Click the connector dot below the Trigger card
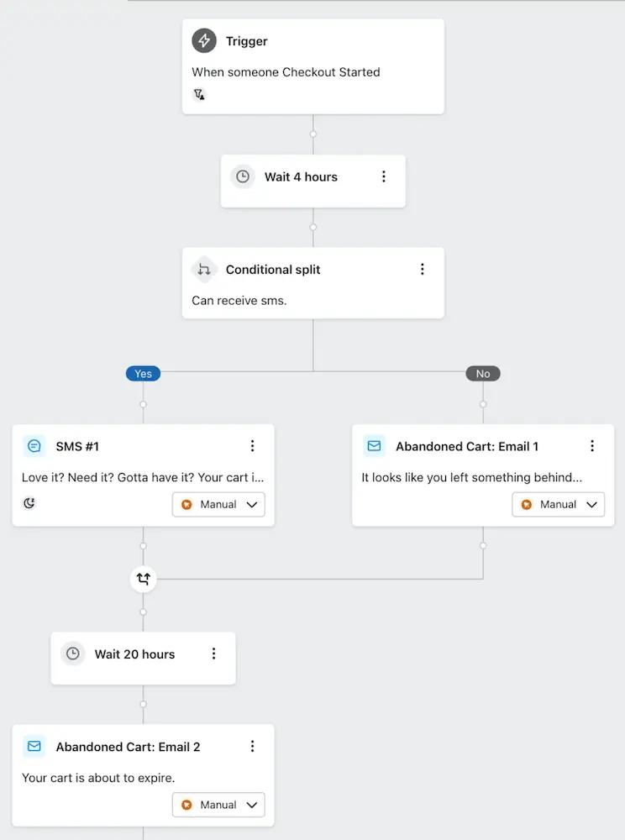Viewport: 625px width, 840px height. point(312,133)
